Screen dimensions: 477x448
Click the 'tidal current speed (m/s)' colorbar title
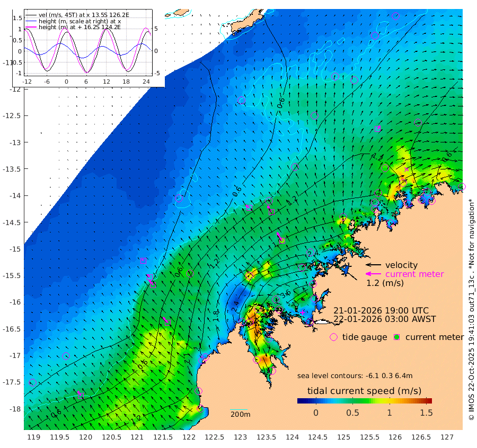point(365,391)
